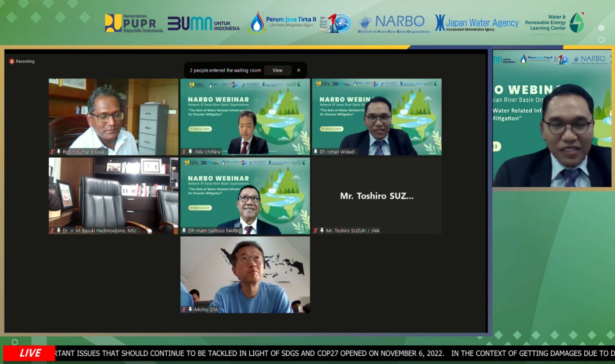Click muted microphone icon on JWA Ichihara tile
Image resolution: width=615 pixels, height=364 pixels.
tap(184, 152)
